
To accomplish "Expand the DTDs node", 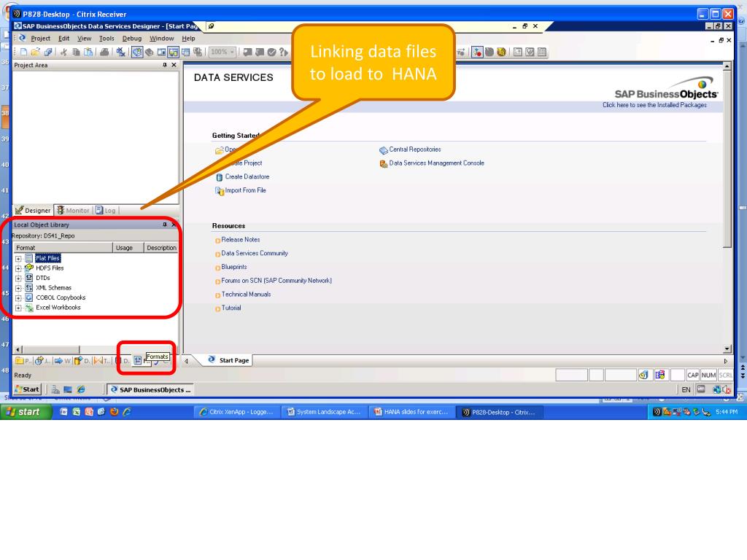I will click(18, 279).
